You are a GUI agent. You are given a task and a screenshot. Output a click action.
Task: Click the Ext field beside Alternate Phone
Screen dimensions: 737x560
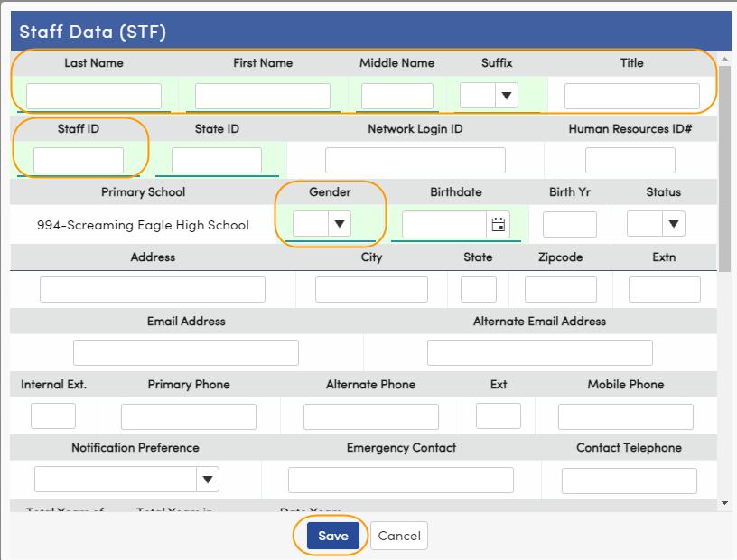click(x=499, y=415)
